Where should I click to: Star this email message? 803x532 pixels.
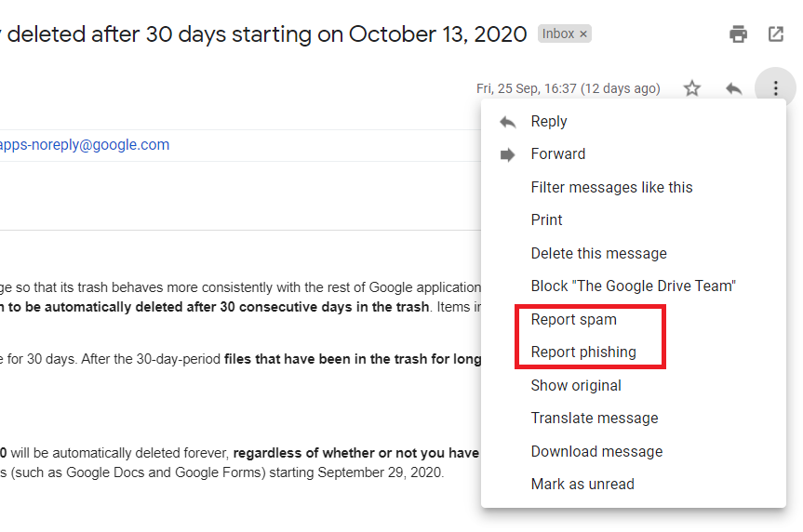(x=692, y=88)
